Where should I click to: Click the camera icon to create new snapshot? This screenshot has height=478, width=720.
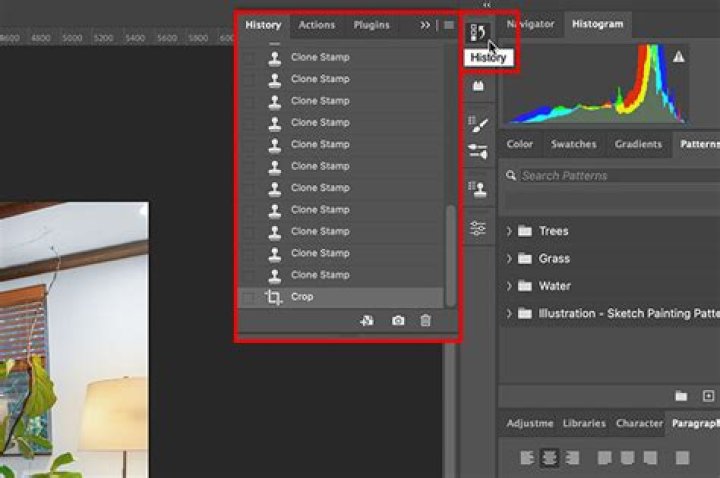click(x=398, y=321)
